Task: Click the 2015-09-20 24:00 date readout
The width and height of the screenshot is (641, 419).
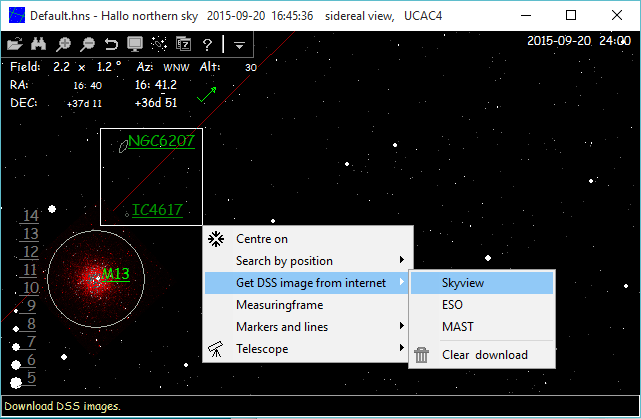Action: tap(579, 41)
